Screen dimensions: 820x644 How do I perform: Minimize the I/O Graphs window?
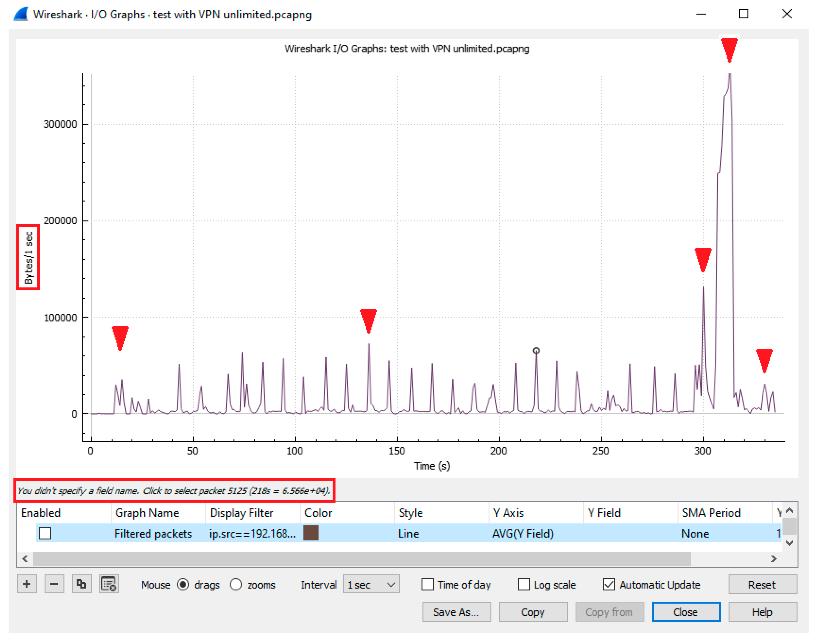[x=701, y=14]
